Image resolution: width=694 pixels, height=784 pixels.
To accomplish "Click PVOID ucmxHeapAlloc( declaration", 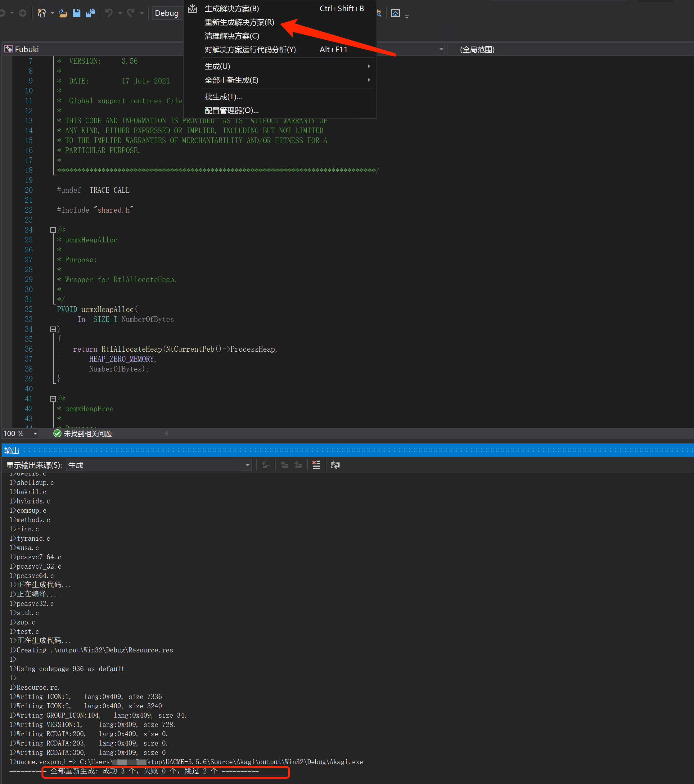I will click(97, 309).
